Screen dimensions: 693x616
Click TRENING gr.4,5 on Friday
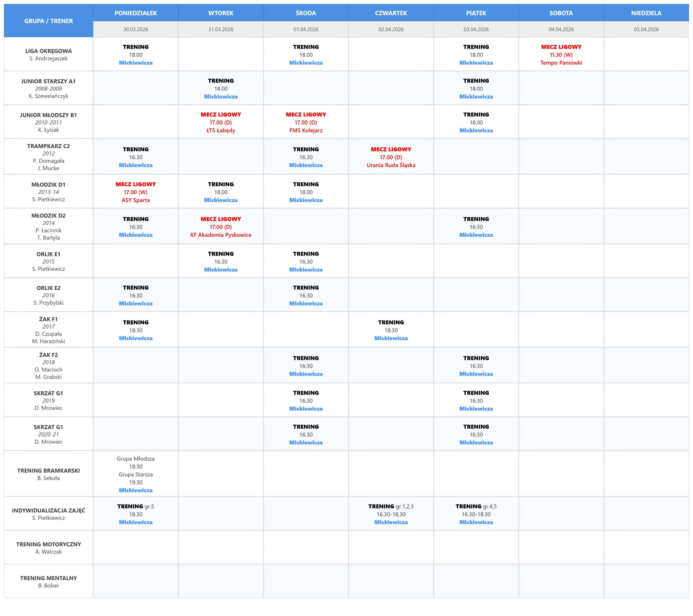476,506
